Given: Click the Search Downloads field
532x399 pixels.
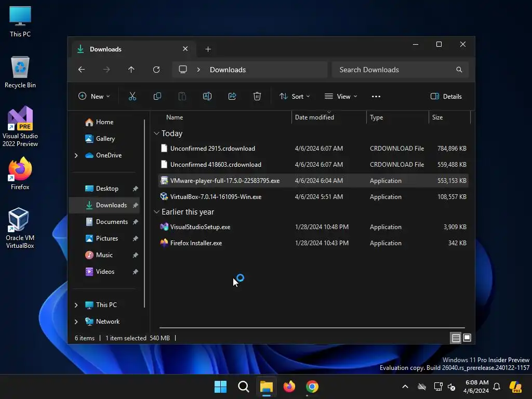Looking at the screenshot, I should point(400,70).
